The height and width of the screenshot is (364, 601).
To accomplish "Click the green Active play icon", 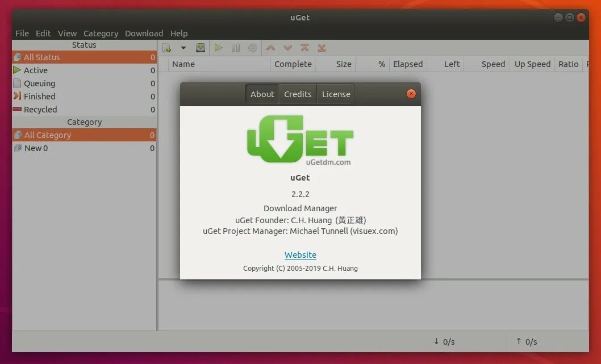I will [x=17, y=70].
